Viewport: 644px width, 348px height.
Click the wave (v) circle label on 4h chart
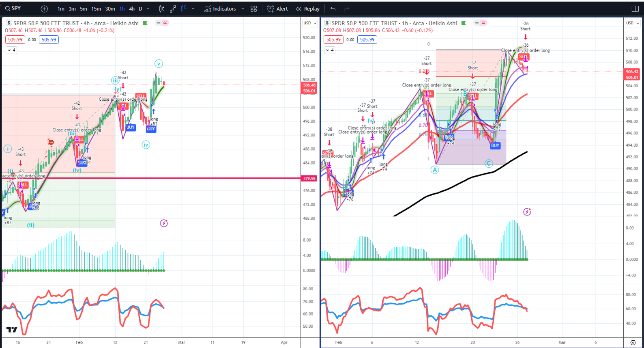[x=159, y=64]
